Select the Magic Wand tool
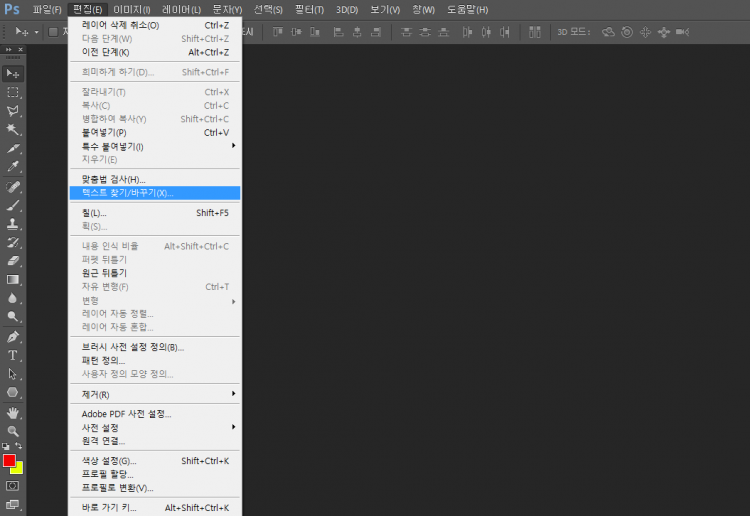 point(13,130)
